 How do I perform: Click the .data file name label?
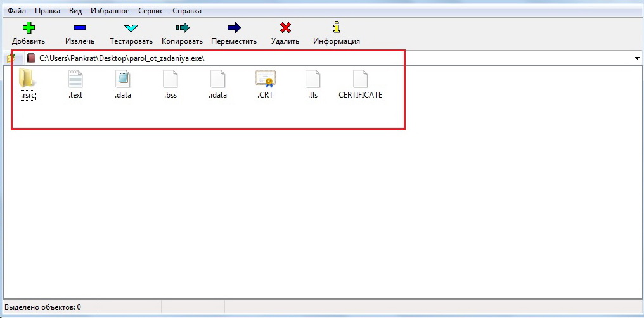[x=123, y=95]
